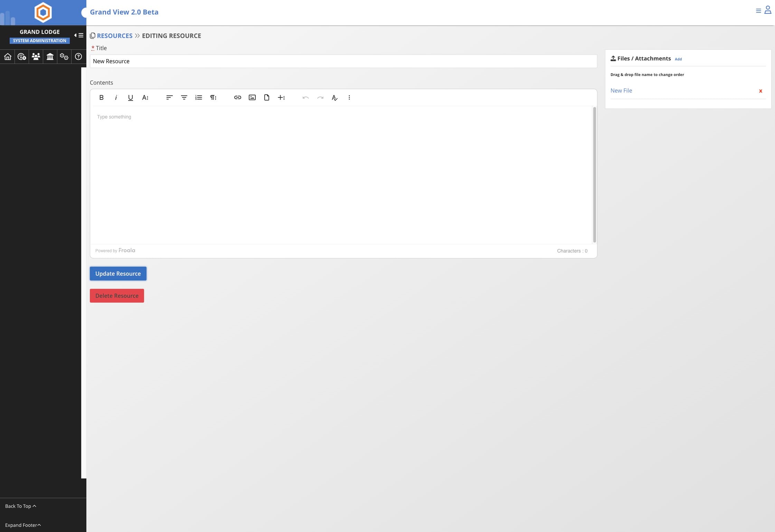
Task: Upload a file via editor toolbar
Action: click(267, 97)
